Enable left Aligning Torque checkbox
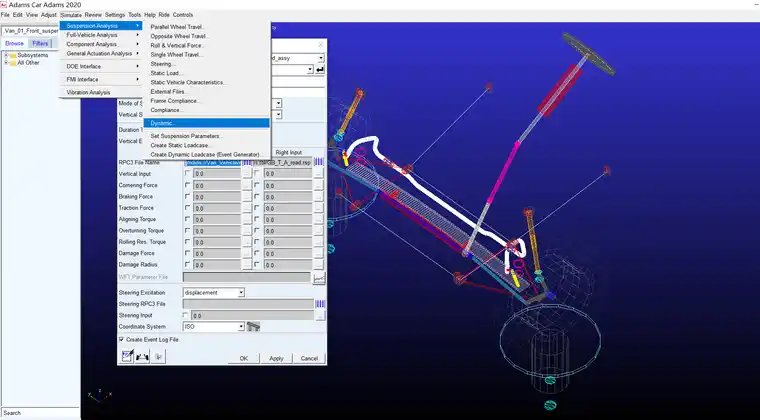760x420 pixels. 188,219
